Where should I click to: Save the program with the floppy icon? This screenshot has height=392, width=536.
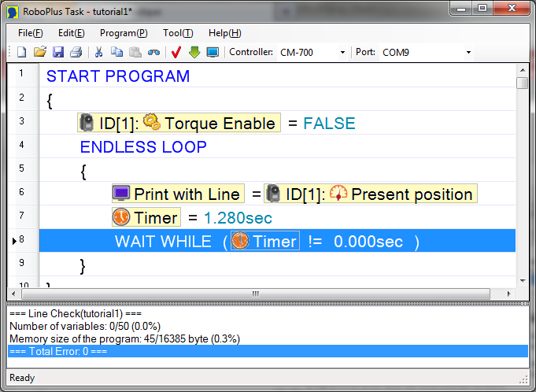pyautogui.click(x=57, y=53)
